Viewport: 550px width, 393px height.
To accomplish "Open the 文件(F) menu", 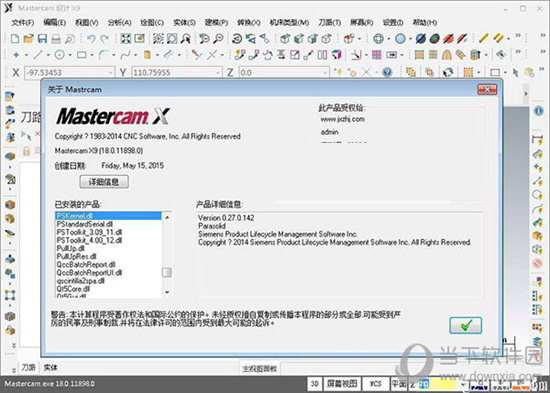I will pyautogui.click(x=23, y=22).
